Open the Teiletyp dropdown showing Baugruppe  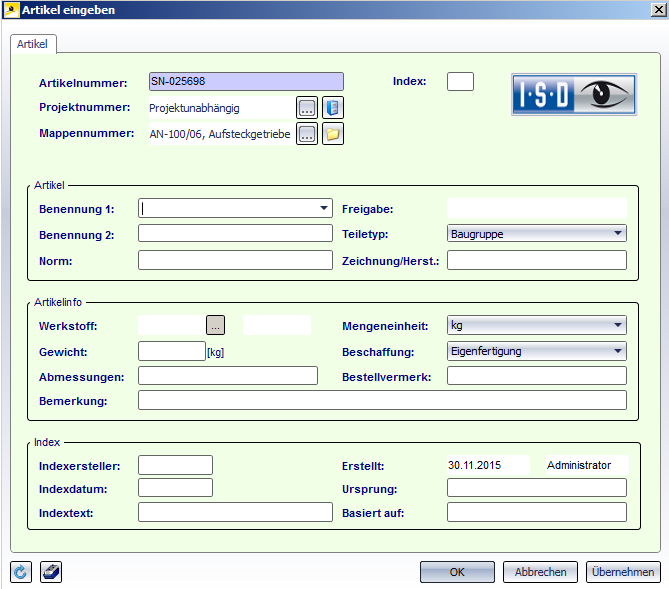pyautogui.click(x=618, y=234)
